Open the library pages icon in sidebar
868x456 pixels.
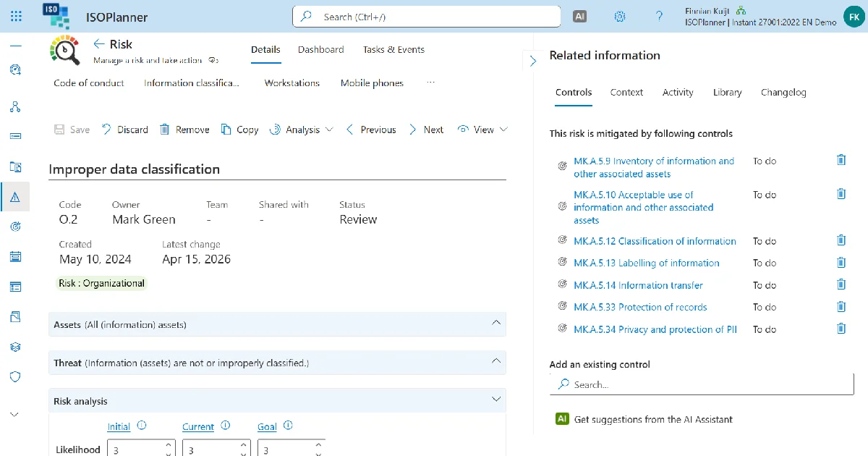(16, 316)
